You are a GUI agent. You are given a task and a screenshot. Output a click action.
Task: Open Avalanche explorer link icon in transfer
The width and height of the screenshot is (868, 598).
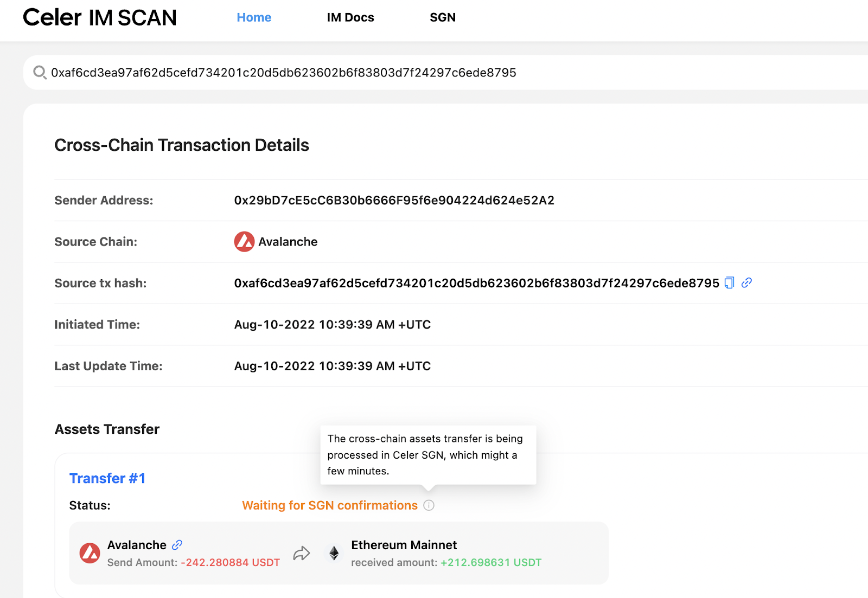click(x=177, y=545)
